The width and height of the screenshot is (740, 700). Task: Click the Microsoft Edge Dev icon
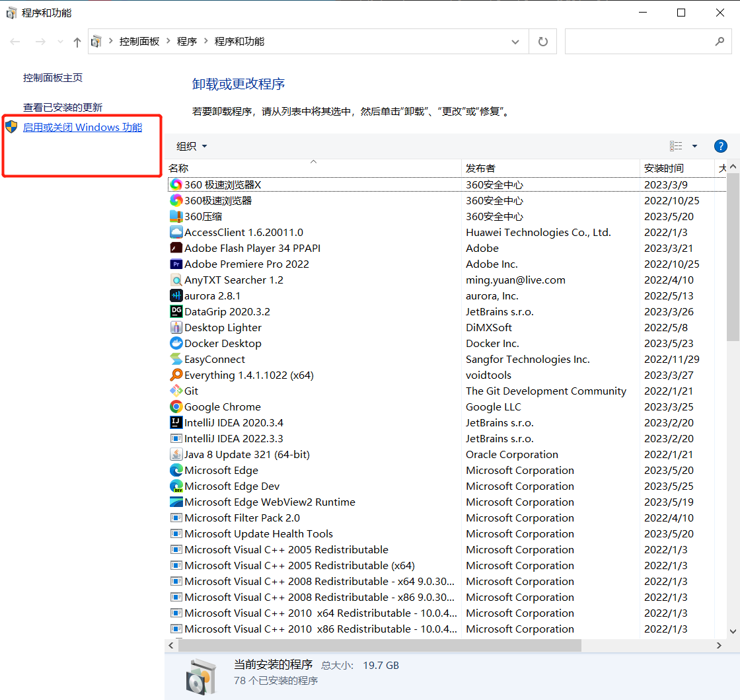coord(176,486)
